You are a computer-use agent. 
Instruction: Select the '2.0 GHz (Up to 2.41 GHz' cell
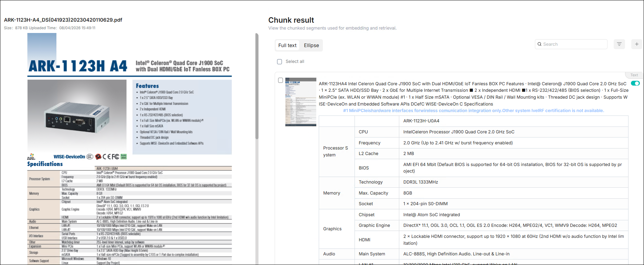[514, 143]
